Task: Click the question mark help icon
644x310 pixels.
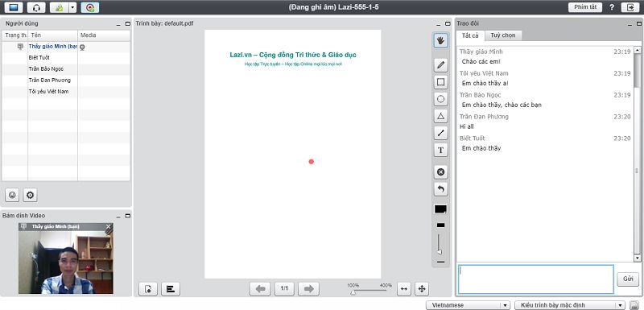Action: tap(612, 7)
